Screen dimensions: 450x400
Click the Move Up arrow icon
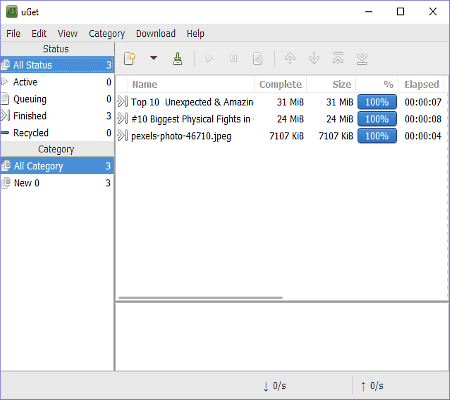(290, 58)
